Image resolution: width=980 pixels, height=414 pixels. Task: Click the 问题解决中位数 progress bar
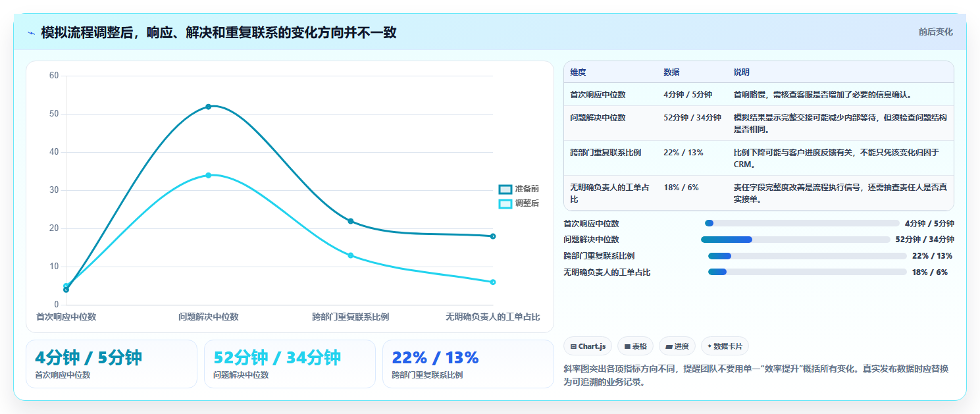click(x=796, y=240)
